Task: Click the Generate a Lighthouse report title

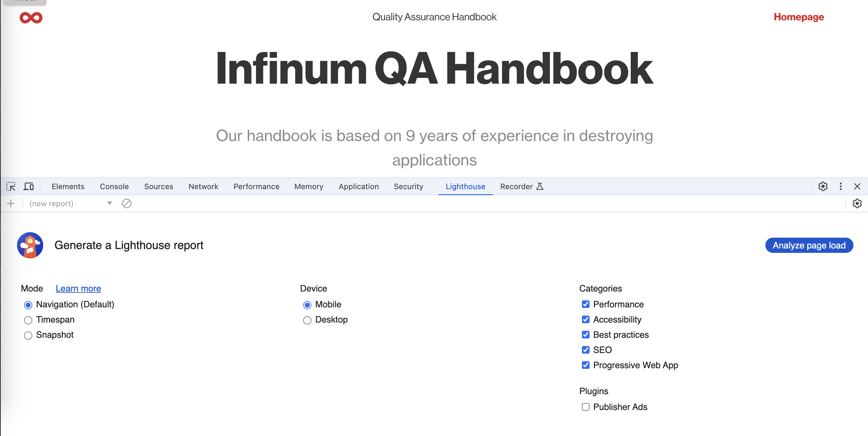Action: pyautogui.click(x=129, y=245)
